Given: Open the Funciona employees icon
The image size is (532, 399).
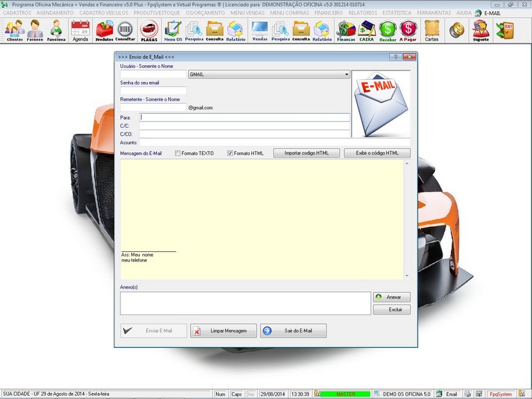Looking at the screenshot, I should [x=56, y=30].
